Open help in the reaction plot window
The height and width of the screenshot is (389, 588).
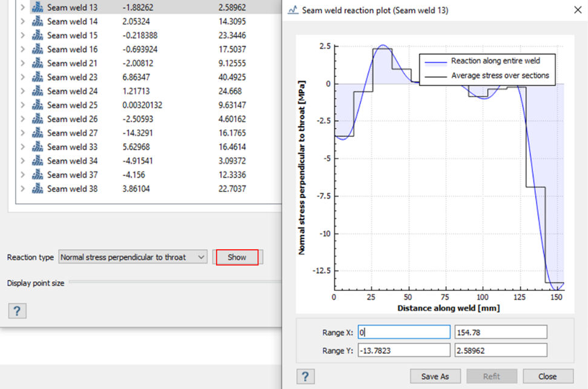pyautogui.click(x=305, y=376)
